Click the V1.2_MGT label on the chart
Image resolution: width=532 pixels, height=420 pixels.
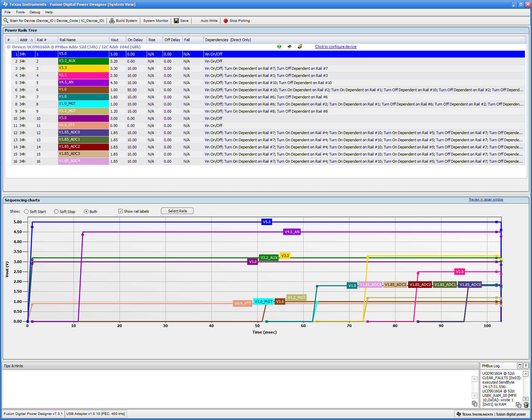[296, 297]
